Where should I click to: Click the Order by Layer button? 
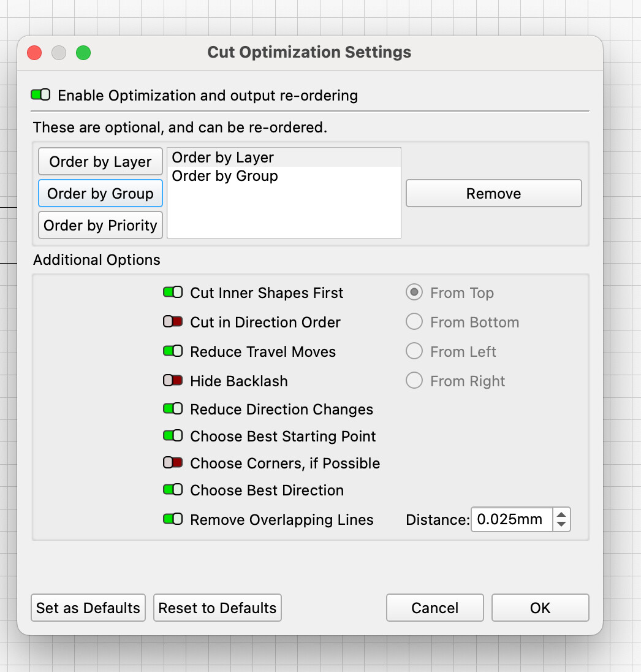point(101,162)
